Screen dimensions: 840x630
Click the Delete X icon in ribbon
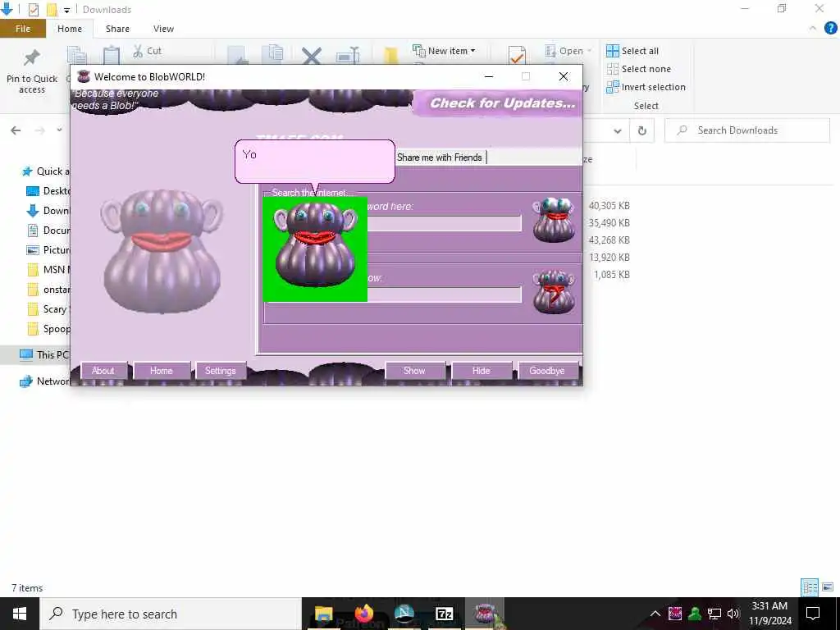tap(311, 56)
